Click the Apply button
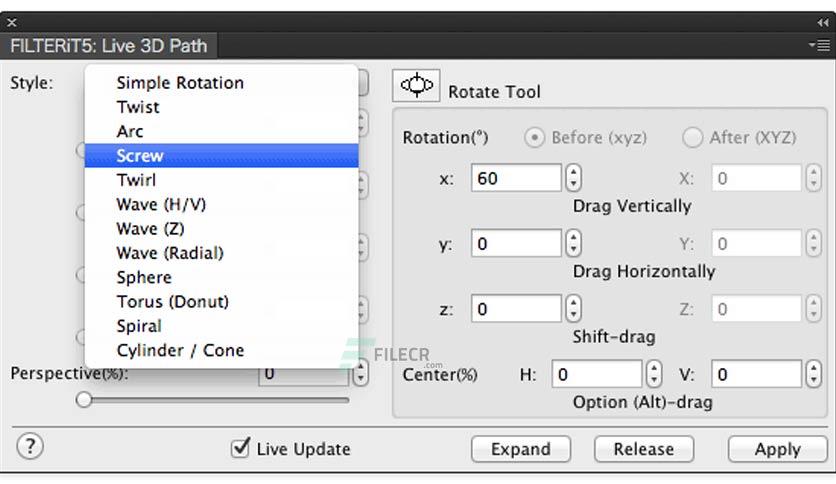The image size is (836, 484). click(x=777, y=449)
